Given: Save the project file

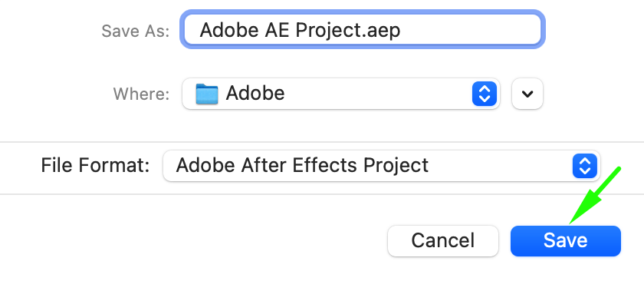Looking at the screenshot, I should (566, 241).
